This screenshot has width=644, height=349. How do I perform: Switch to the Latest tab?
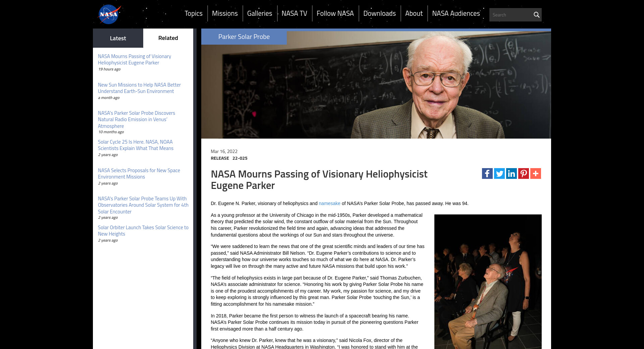click(x=118, y=38)
